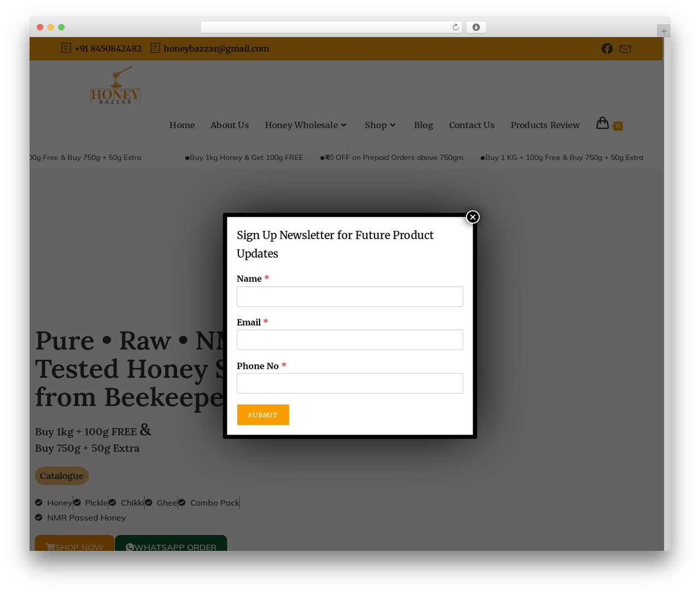Go to the Home menu item
Screen dimensions: 700x593
pos(182,125)
